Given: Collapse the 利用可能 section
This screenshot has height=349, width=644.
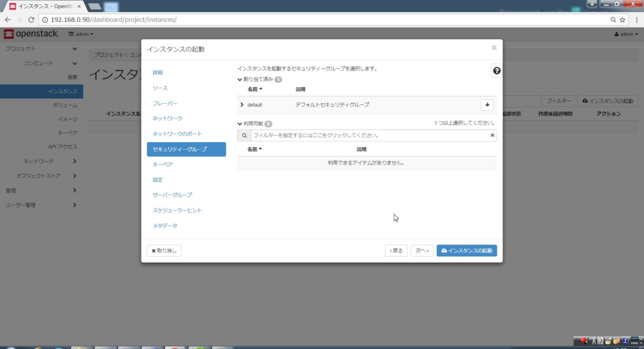Looking at the screenshot, I should [240, 124].
